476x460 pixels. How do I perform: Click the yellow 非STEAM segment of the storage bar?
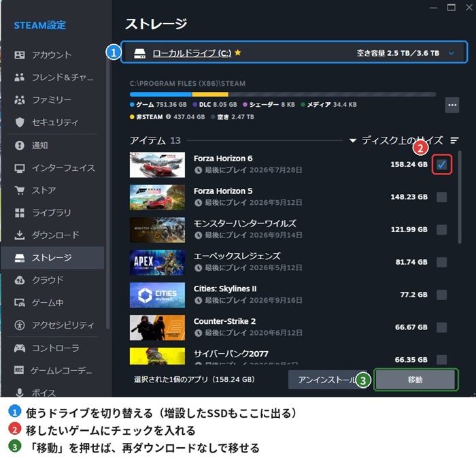click(x=210, y=95)
